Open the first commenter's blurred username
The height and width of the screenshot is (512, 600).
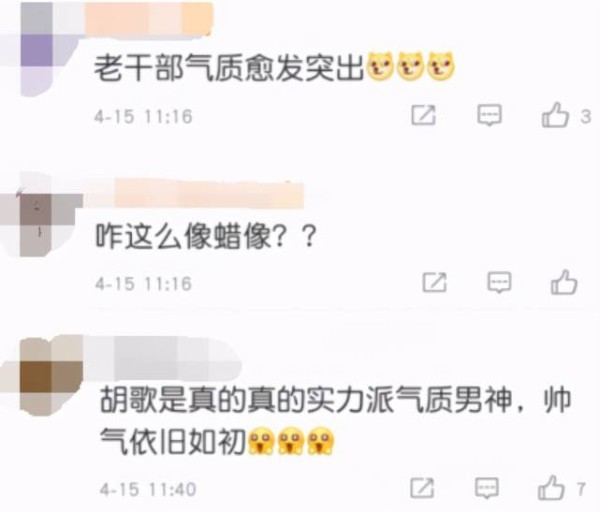pos(147,20)
